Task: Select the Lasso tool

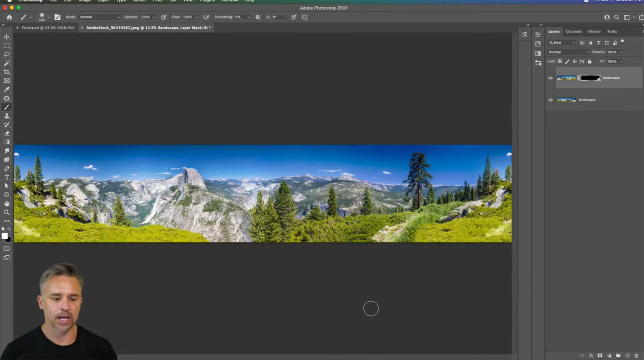Action: pos(6,54)
